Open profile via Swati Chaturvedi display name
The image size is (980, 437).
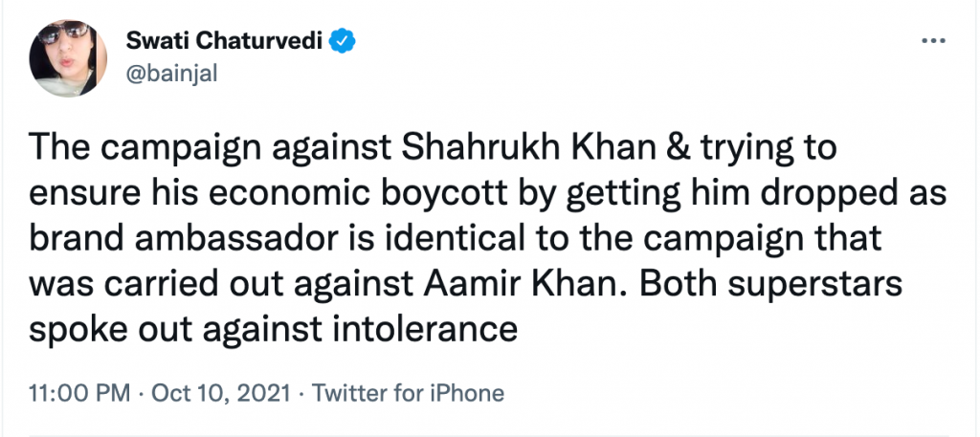coord(227,41)
